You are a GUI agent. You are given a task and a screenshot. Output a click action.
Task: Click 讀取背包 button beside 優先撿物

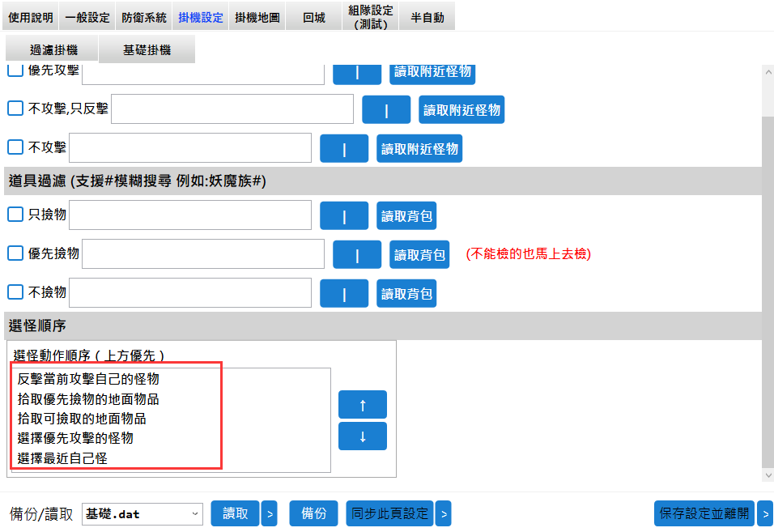(419, 254)
